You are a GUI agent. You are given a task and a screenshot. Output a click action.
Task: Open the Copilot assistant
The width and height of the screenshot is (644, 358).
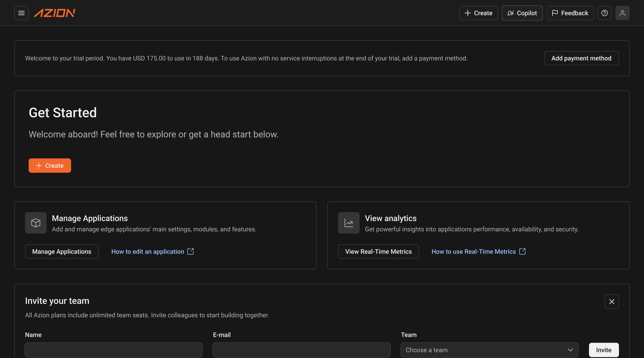522,13
